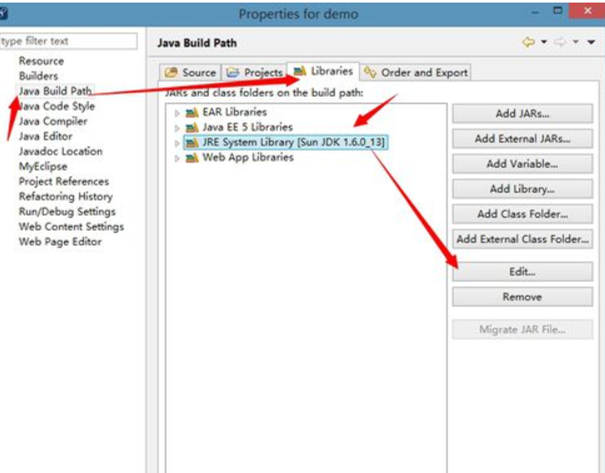605x473 pixels.
Task: Switch to the Source tab
Action: pos(190,72)
